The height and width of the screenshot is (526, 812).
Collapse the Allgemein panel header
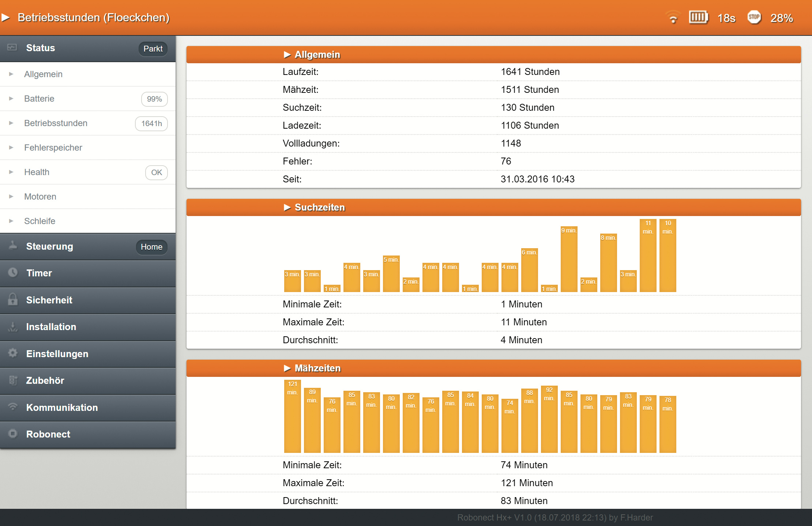[317, 54]
